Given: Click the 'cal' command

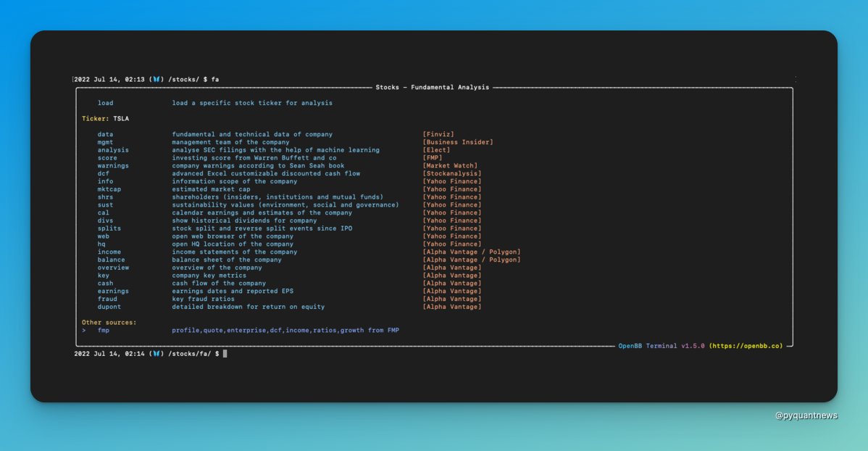Looking at the screenshot, I should [x=104, y=212].
